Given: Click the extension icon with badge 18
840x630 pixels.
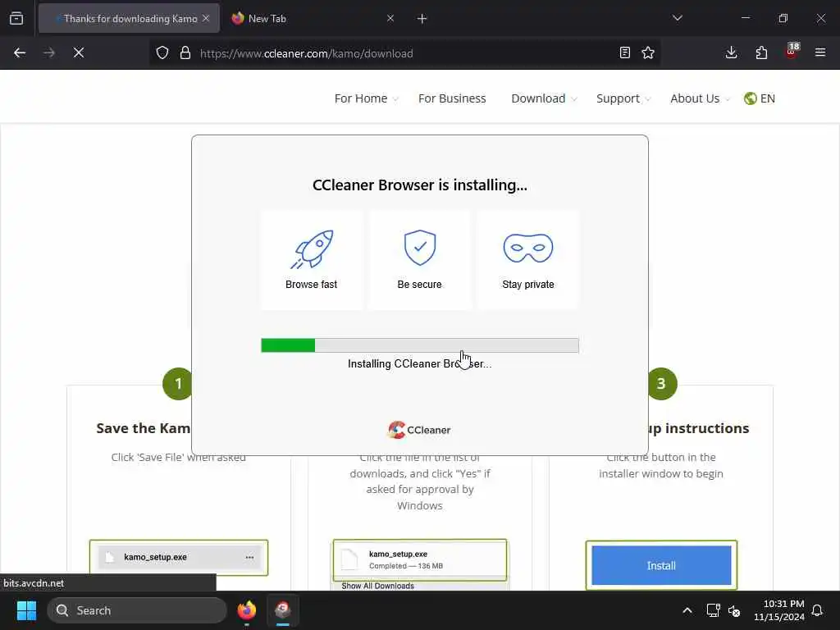Looking at the screenshot, I should 792,52.
